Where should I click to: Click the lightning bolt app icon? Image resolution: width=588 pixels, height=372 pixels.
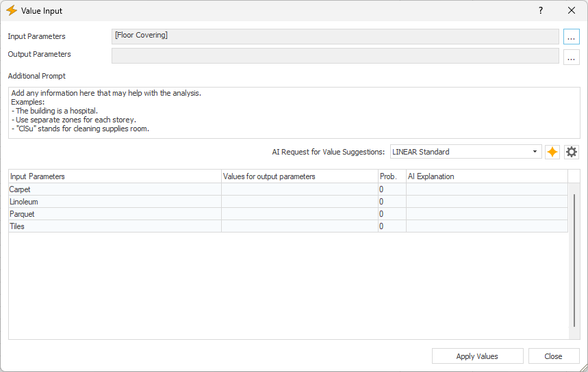(x=12, y=10)
